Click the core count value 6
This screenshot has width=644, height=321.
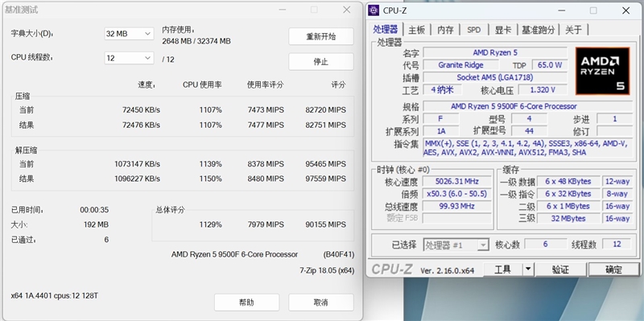point(546,245)
